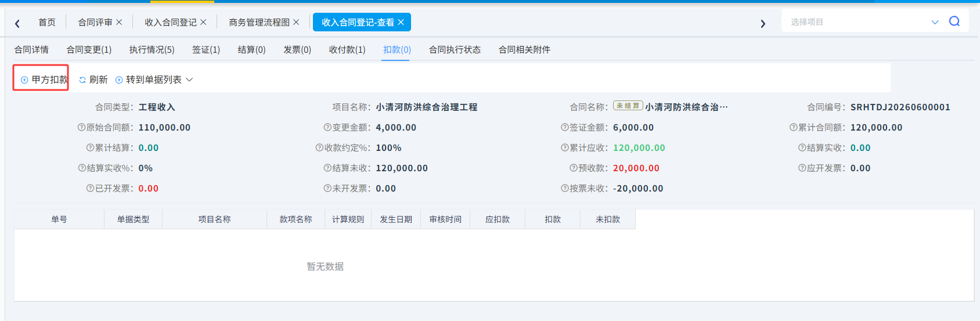
Task: Switch to the 商务管理流程图 tab
Action: coord(259,22)
